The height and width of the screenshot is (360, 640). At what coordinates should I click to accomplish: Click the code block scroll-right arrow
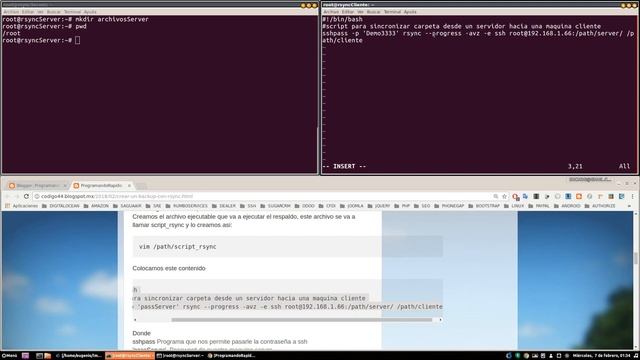[440, 320]
